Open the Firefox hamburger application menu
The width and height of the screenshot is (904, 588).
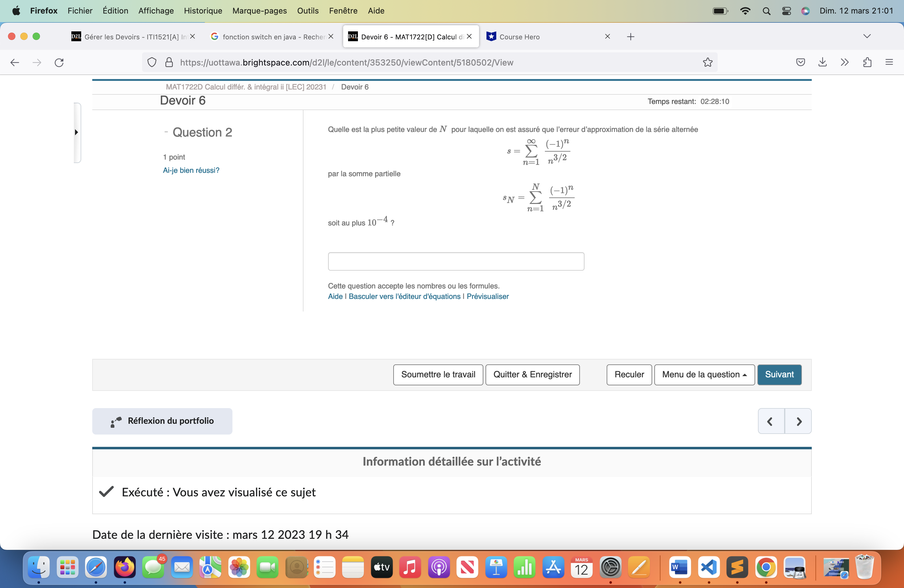click(x=889, y=62)
